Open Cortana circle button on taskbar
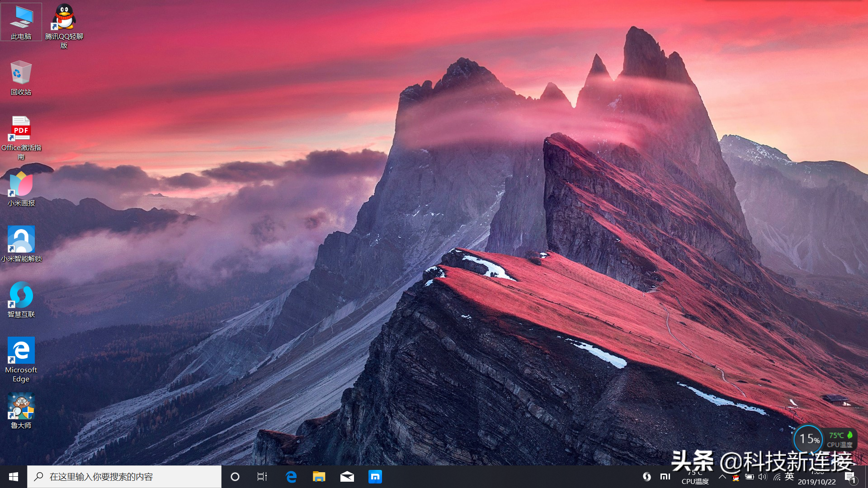The image size is (868, 488). pyautogui.click(x=235, y=477)
